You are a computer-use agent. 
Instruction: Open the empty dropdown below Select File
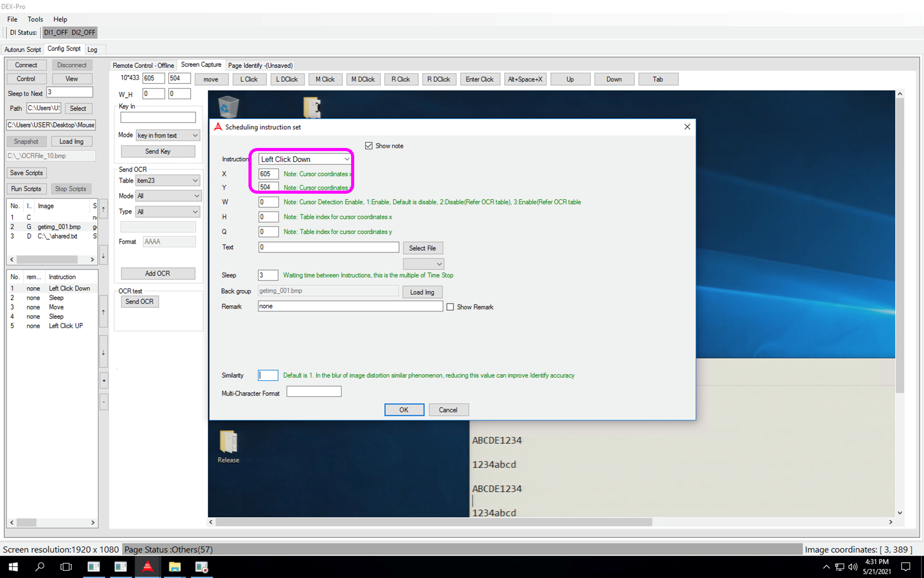pos(423,264)
